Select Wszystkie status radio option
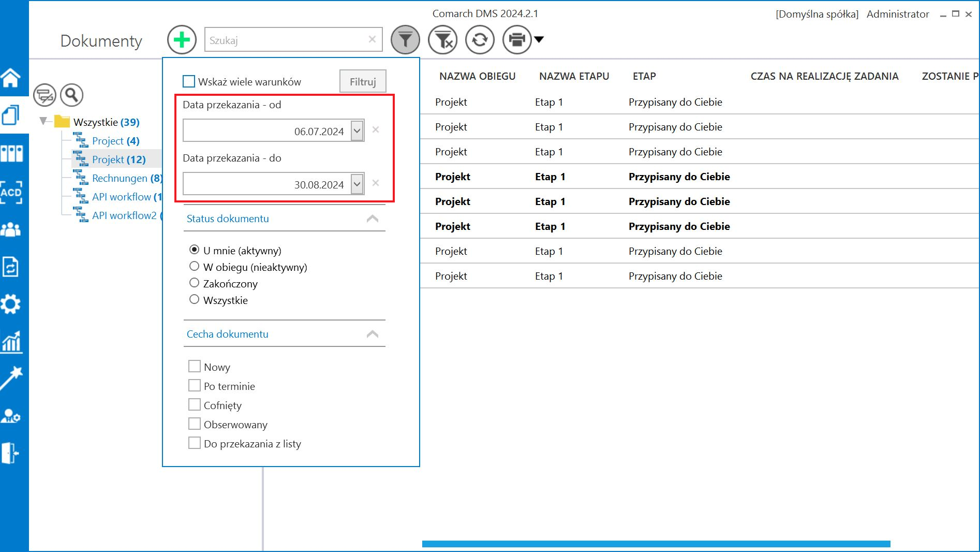Image resolution: width=980 pixels, height=552 pixels. coord(194,299)
